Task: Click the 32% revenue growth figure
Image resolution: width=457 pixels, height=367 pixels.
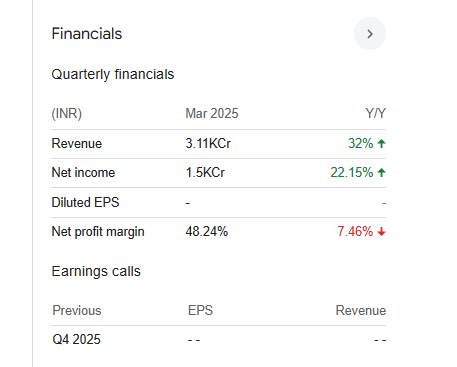Action: coord(360,143)
